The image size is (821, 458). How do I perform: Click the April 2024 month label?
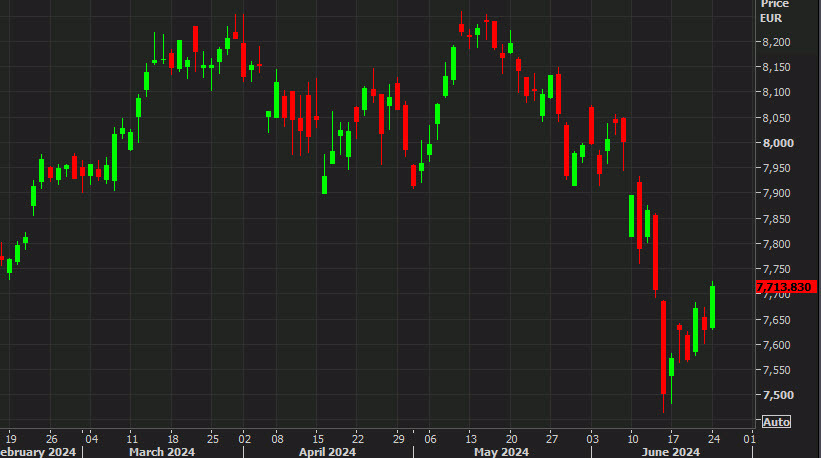click(327, 452)
